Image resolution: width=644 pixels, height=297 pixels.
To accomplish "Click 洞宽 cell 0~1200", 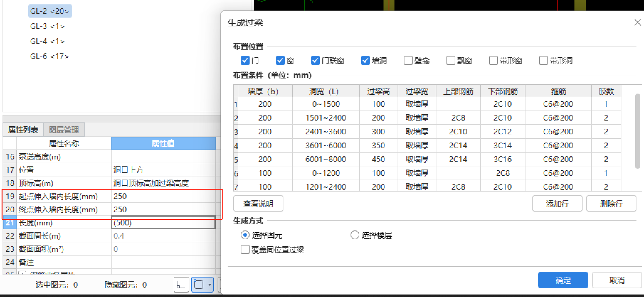I will [x=326, y=173].
